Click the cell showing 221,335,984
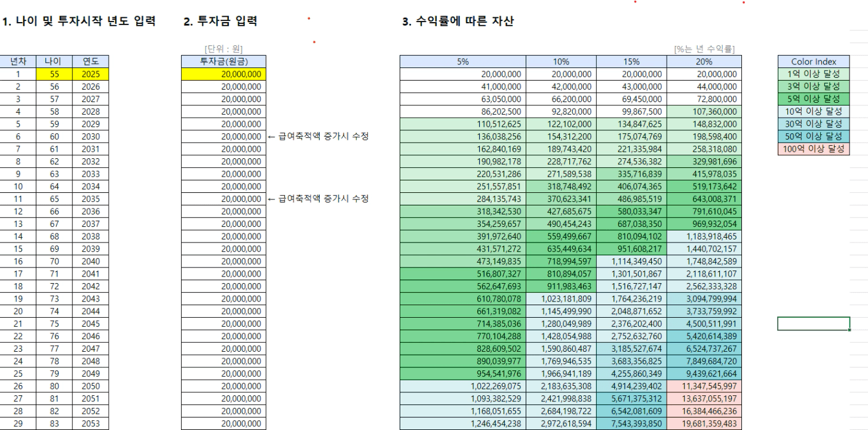Screen dimensions: 868x430 coord(631,149)
